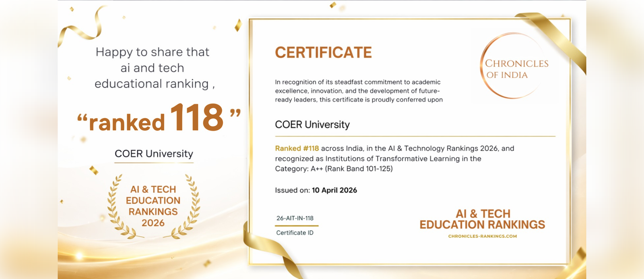Click the "In recognition of" paragraph
This screenshot has width=644, height=279.
pos(359,91)
